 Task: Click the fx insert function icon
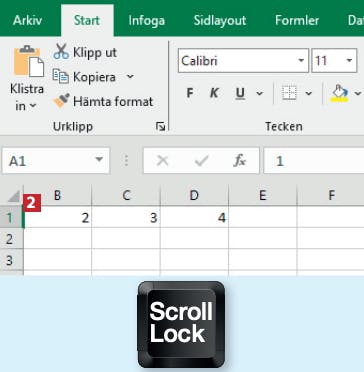pos(239,161)
